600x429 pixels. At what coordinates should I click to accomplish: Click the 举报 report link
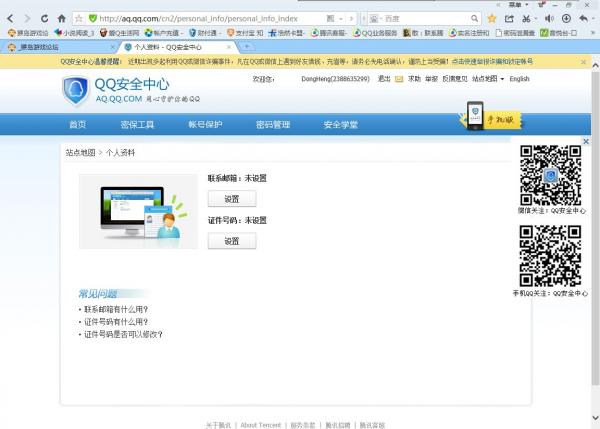coord(431,79)
